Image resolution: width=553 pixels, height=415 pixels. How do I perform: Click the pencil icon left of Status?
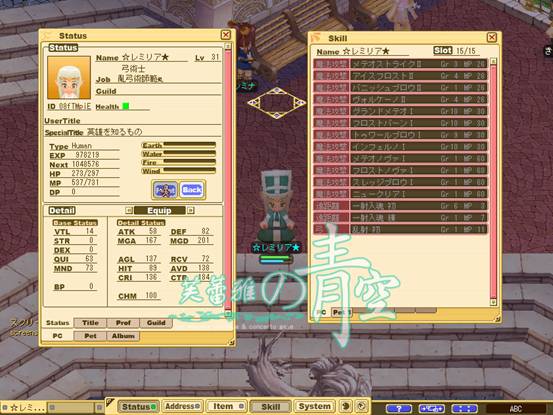[110, 403]
